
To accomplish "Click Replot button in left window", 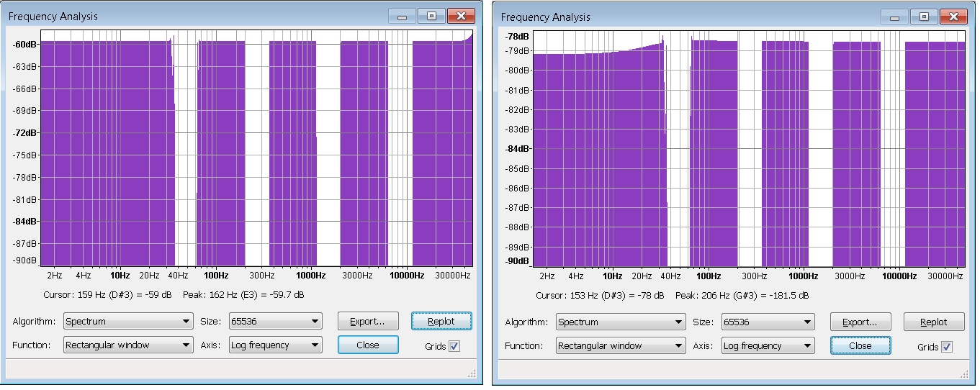I will click(x=441, y=322).
